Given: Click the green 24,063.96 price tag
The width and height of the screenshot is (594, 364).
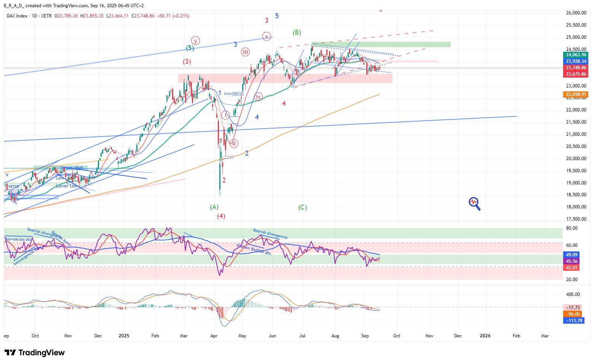Looking at the screenshot, I should point(576,55).
